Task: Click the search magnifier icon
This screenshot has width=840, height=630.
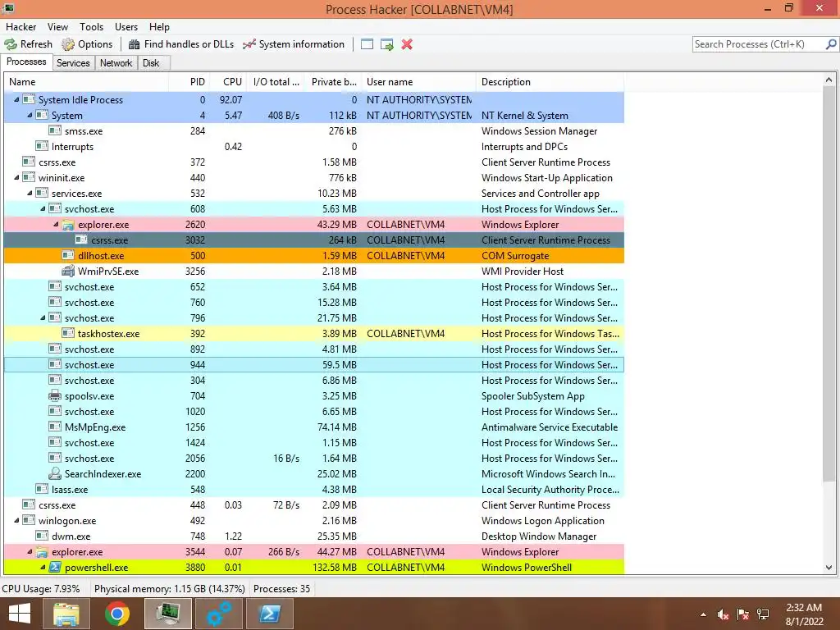Action: coord(831,44)
